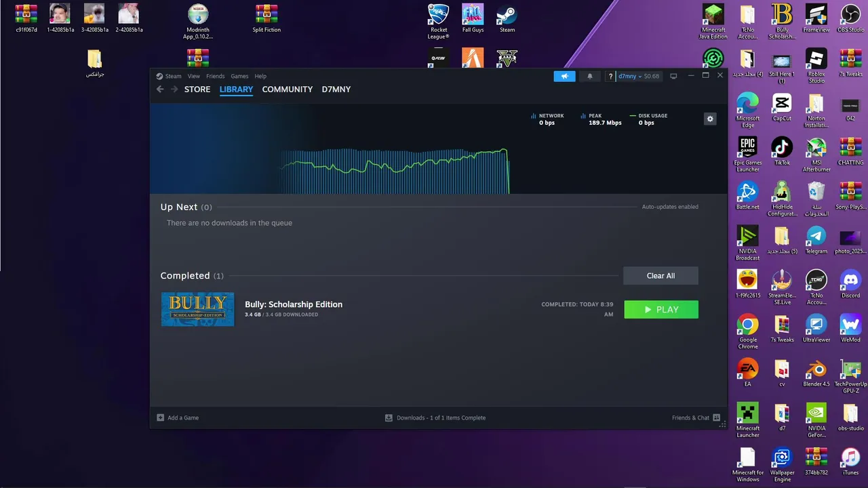Open the Steam menu

click(x=174, y=76)
